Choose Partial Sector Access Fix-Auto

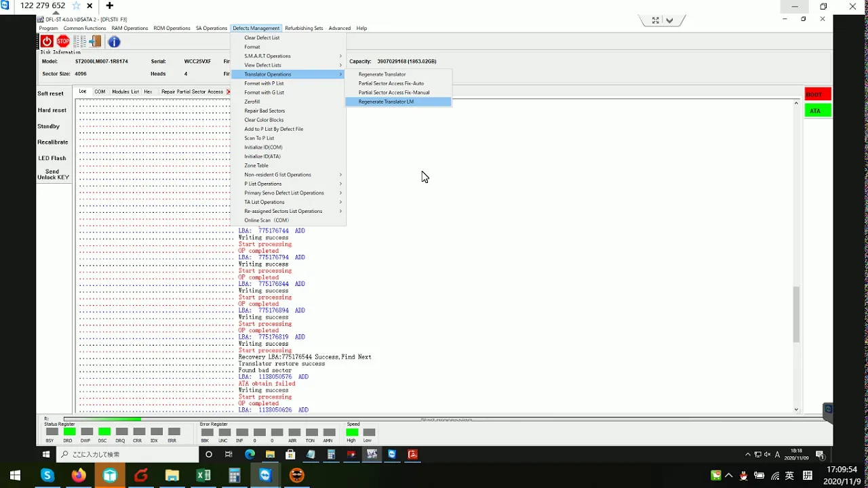pos(397,83)
